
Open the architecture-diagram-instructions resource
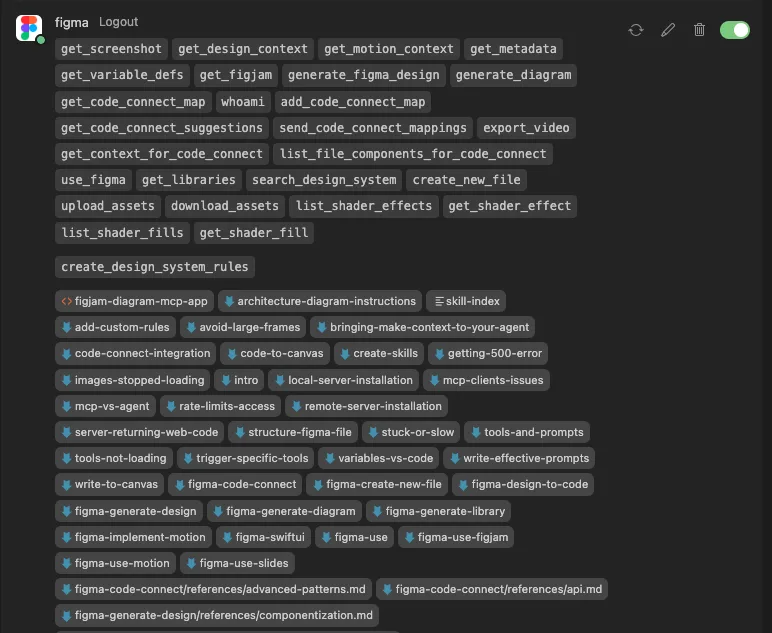click(320, 301)
